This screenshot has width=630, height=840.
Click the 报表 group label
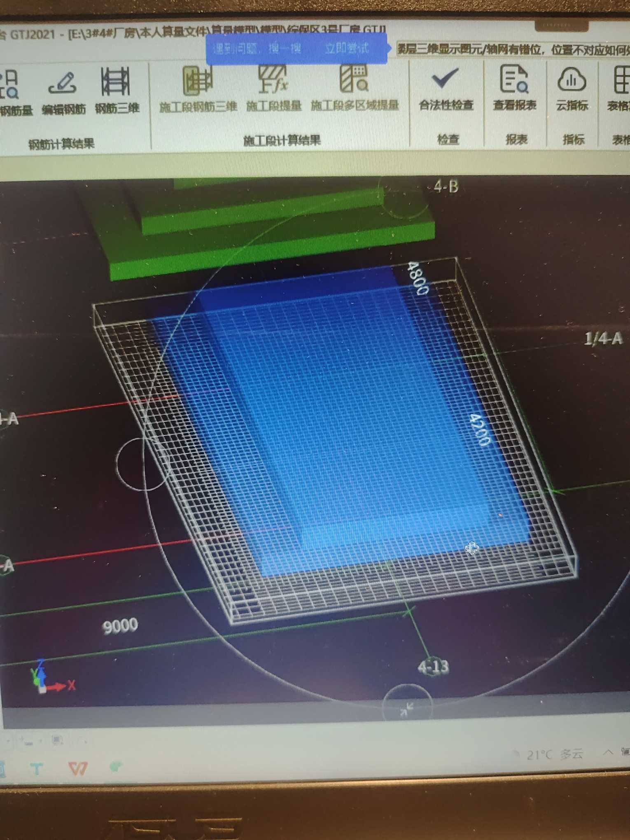tap(516, 140)
